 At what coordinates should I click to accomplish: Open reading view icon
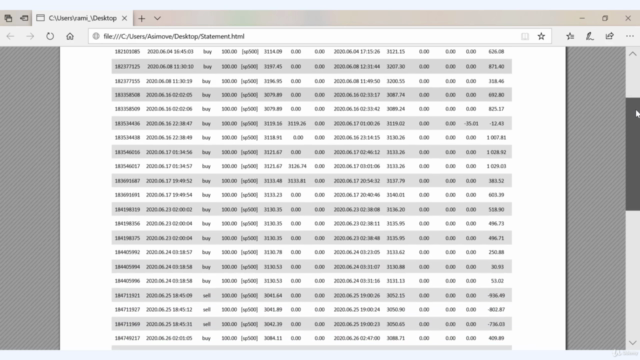tap(525, 36)
